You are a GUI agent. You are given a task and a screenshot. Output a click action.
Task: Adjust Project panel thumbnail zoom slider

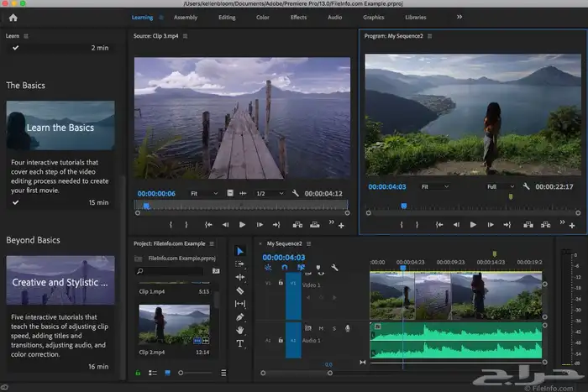pyautogui.click(x=181, y=373)
